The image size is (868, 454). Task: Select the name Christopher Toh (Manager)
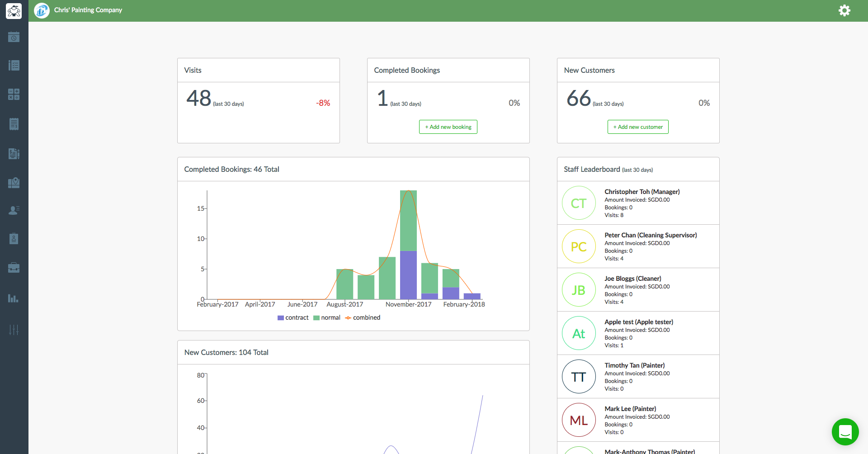642,192
